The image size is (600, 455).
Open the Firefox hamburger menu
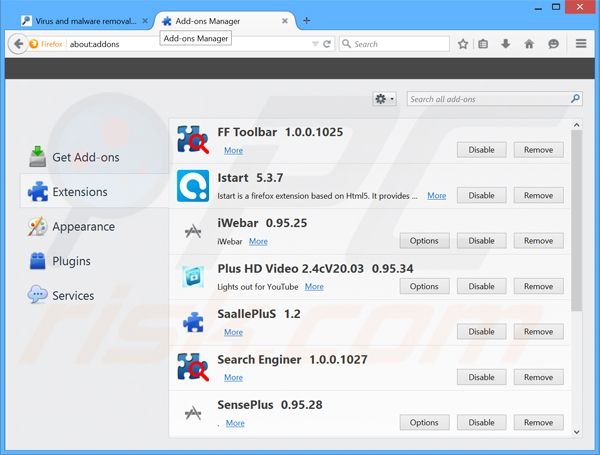[x=581, y=44]
